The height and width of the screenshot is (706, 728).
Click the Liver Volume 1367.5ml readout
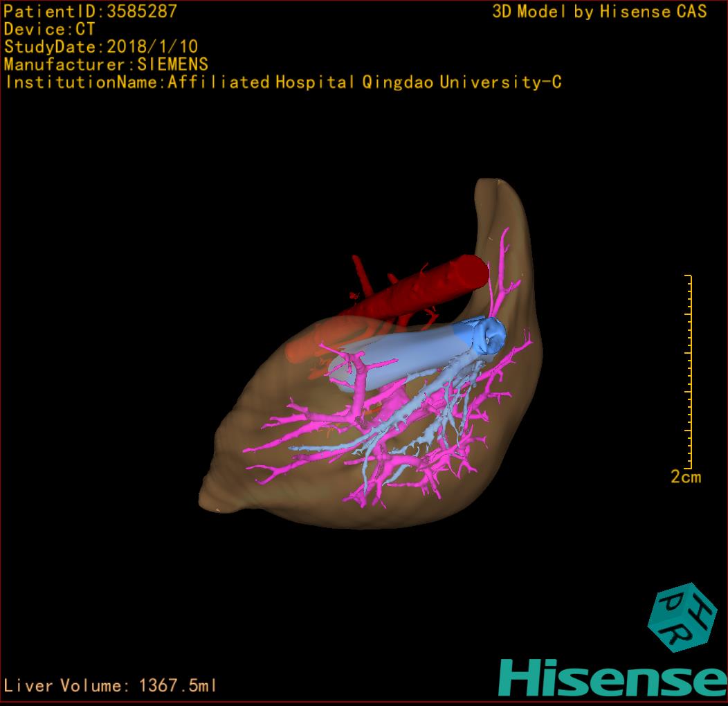click(x=111, y=686)
